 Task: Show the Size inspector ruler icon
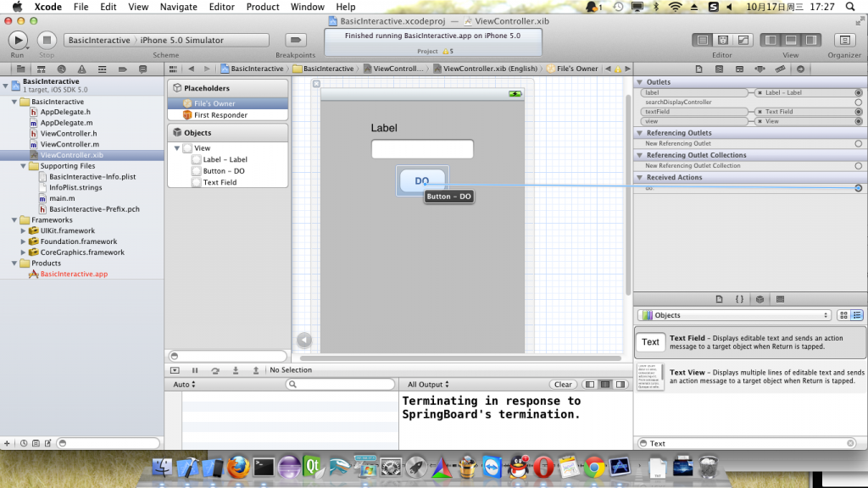click(x=780, y=69)
